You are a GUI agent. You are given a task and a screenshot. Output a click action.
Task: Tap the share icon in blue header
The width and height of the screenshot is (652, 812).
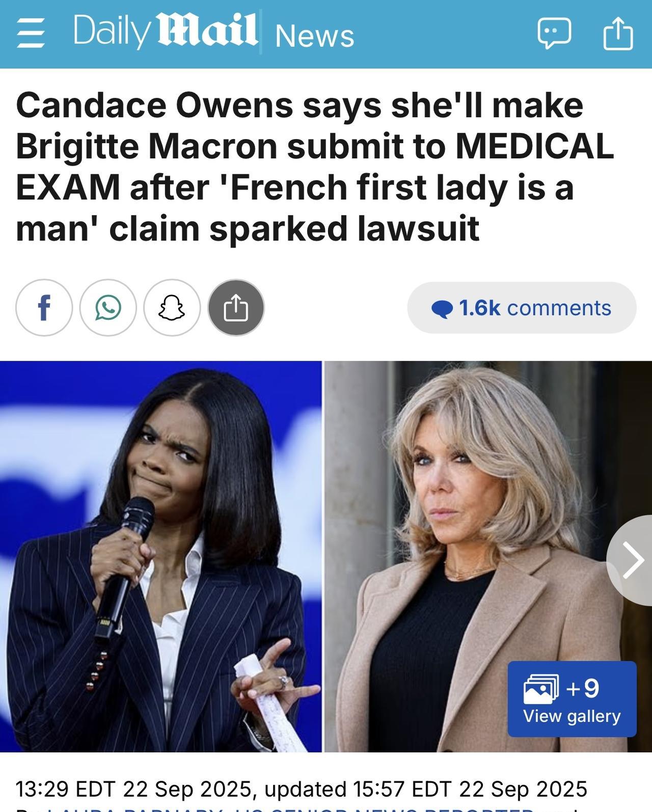coord(618,33)
